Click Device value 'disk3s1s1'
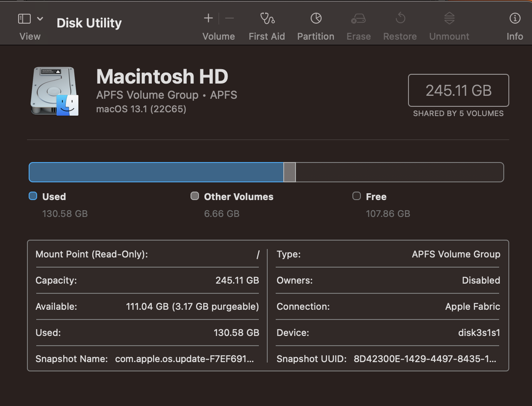The image size is (532, 406). (479, 333)
